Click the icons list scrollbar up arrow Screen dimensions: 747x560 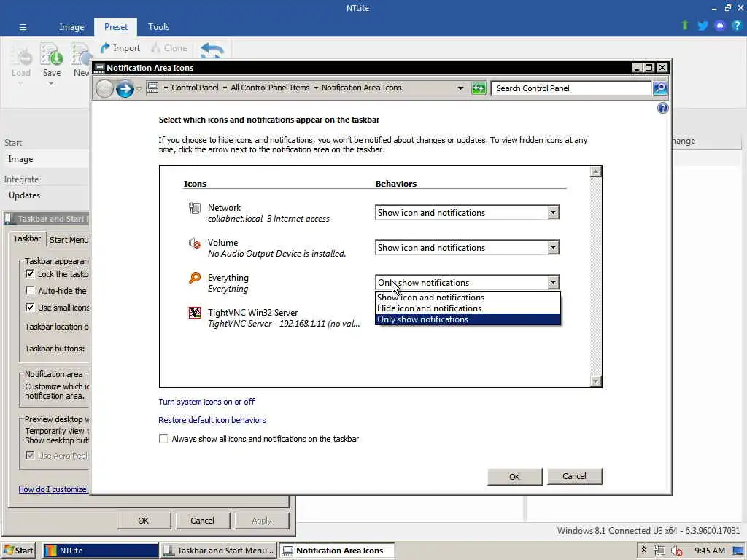pyautogui.click(x=595, y=171)
